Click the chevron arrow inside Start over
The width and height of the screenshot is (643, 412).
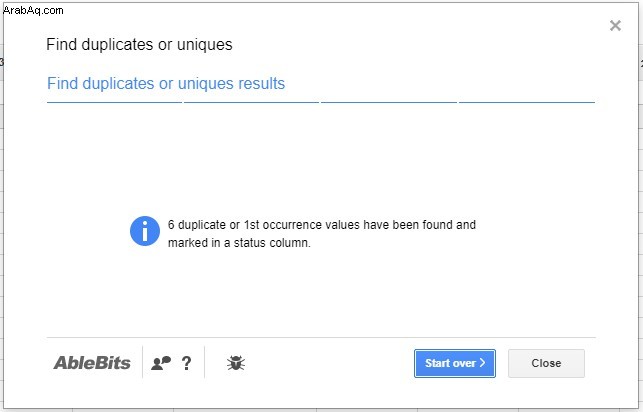click(x=482, y=363)
